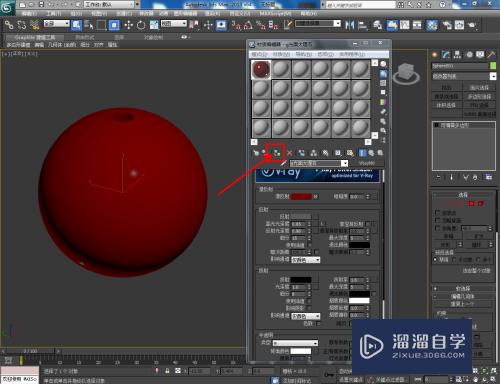500x384 pixels.
Task: Toggle the checkered Background icon for sample slots
Action: [383, 83]
